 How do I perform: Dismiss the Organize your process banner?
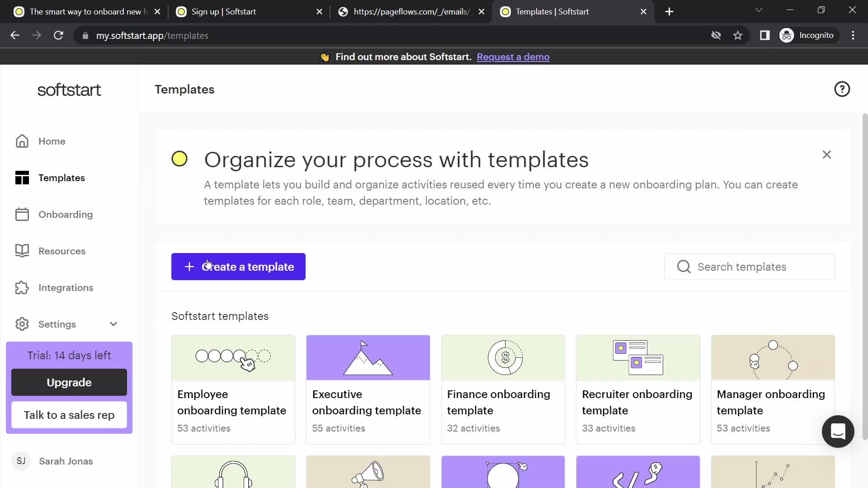(826, 155)
